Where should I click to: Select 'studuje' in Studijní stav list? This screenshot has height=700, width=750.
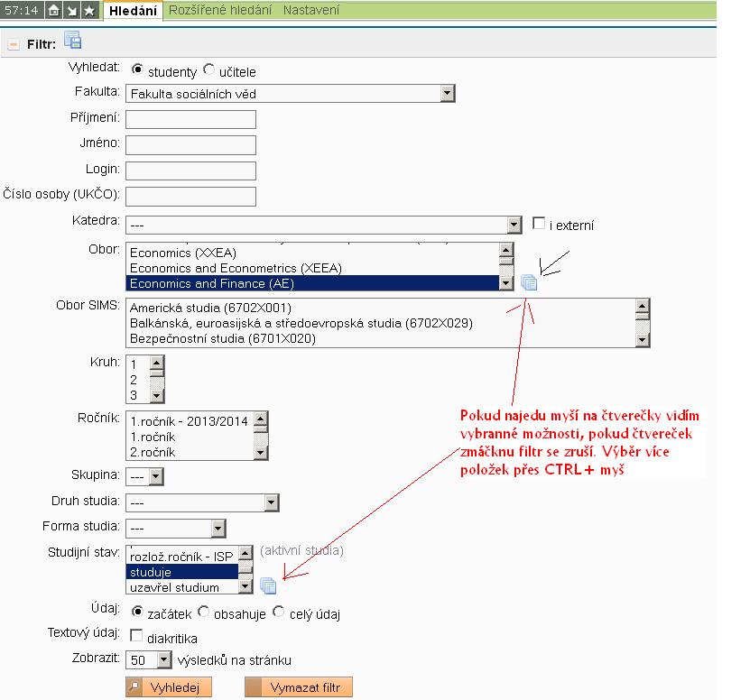[x=182, y=572]
